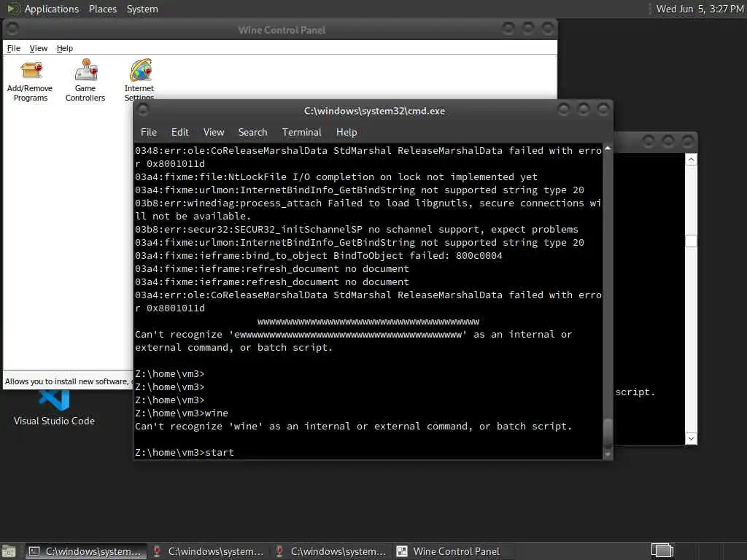Click the cmd.exe title bar text

[374, 111]
